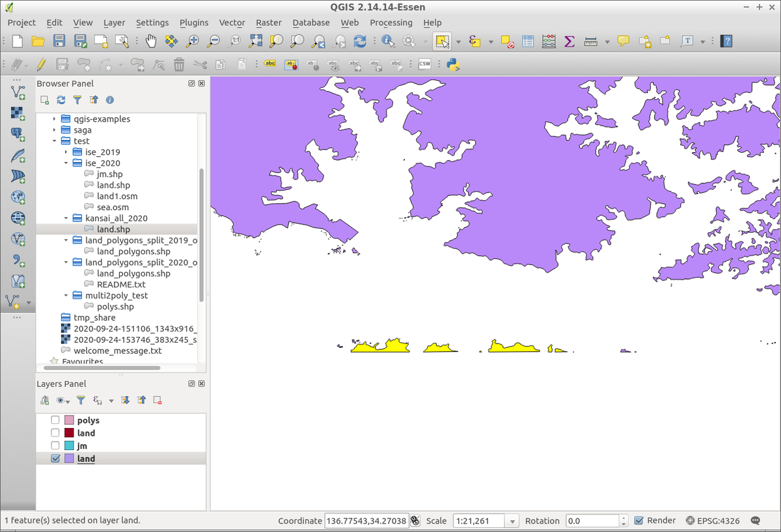Click the Add Vector Layer sidebar icon
This screenshot has height=532, width=781.
click(18, 92)
